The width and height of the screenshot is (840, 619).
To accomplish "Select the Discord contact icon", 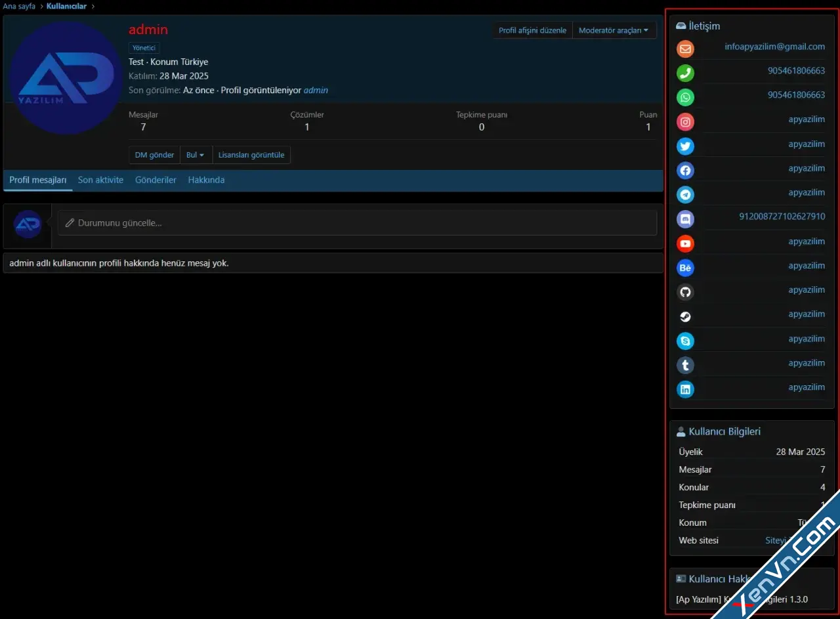I will click(x=685, y=219).
